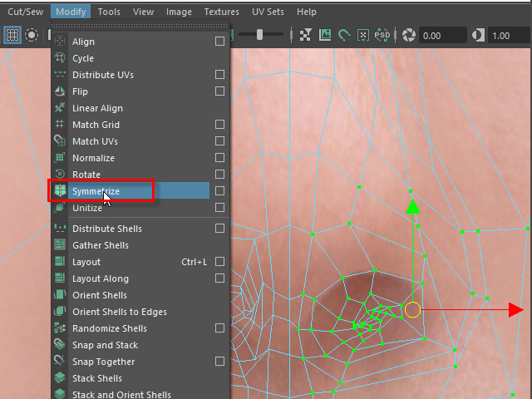Click the exposure value field showing 0.00

[x=442, y=36]
